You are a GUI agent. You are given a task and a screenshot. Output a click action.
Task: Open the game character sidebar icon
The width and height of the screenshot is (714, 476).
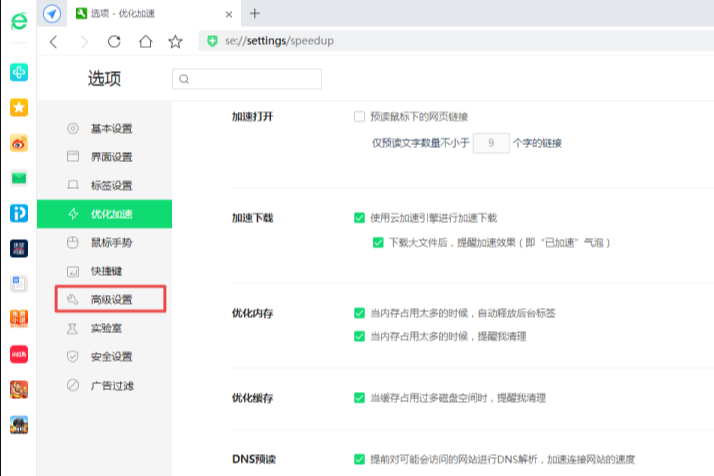[19, 389]
